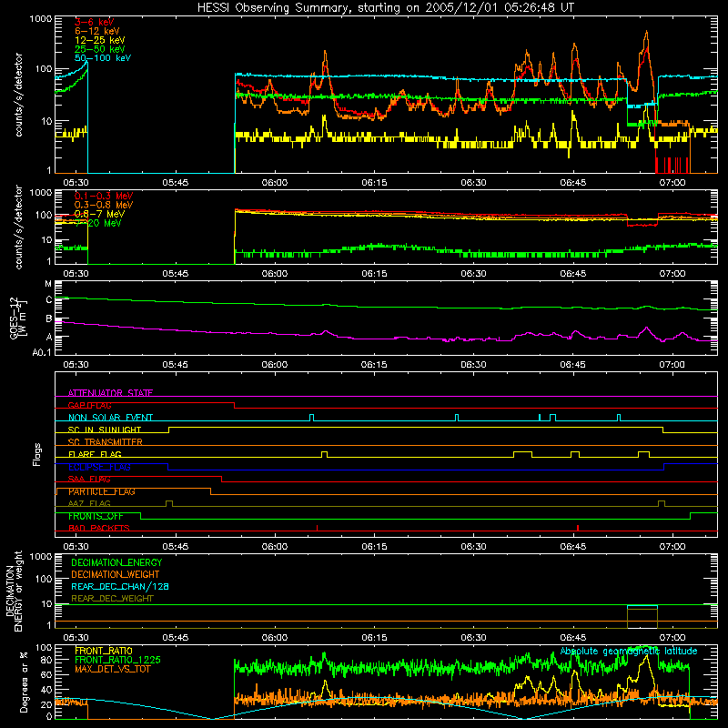
Task: Click the HESSI Observing Summary title text
Action: tap(385, 7)
